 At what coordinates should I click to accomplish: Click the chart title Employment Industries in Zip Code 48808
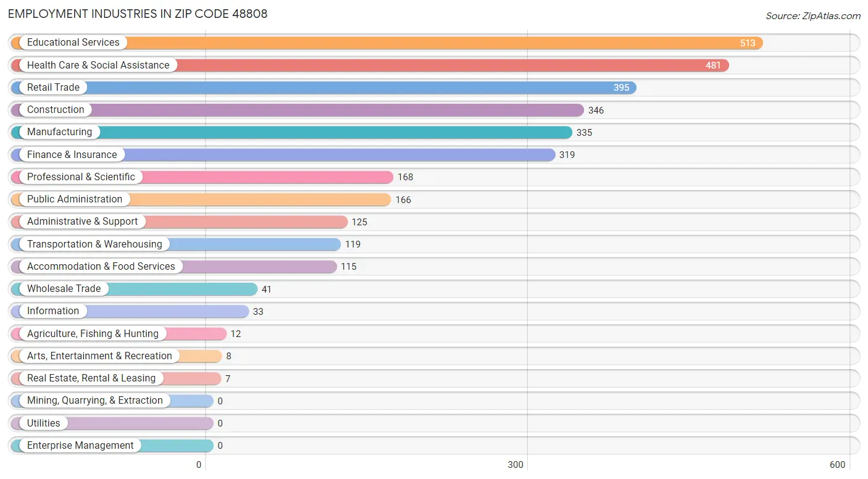[x=138, y=14]
